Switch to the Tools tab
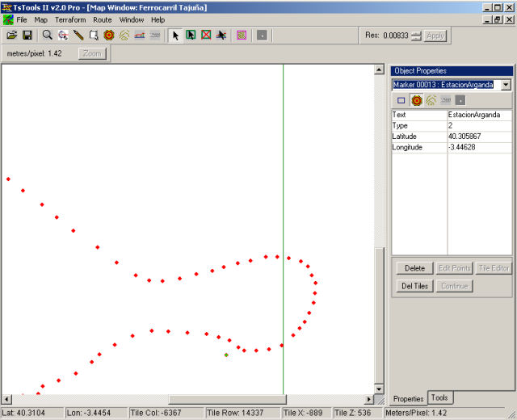517x420 pixels. (439, 397)
